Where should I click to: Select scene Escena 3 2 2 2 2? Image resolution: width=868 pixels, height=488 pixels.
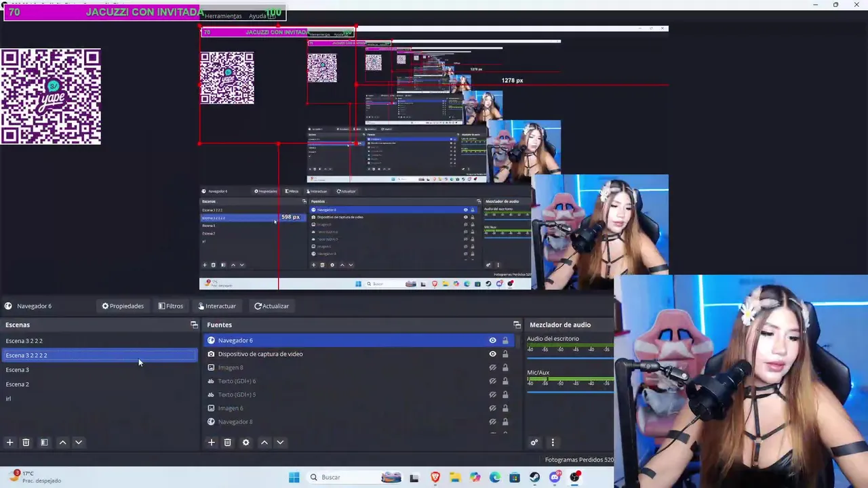pyautogui.click(x=100, y=355)
